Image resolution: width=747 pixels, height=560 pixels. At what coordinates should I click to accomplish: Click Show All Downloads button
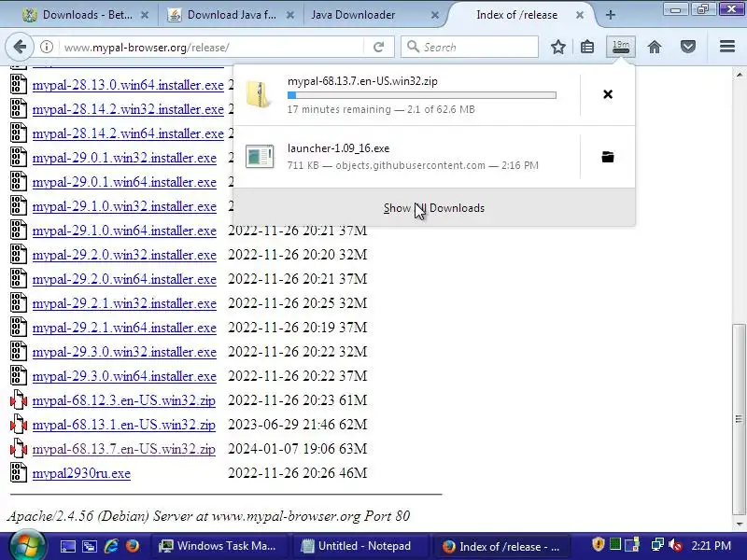tap(434, 208)
